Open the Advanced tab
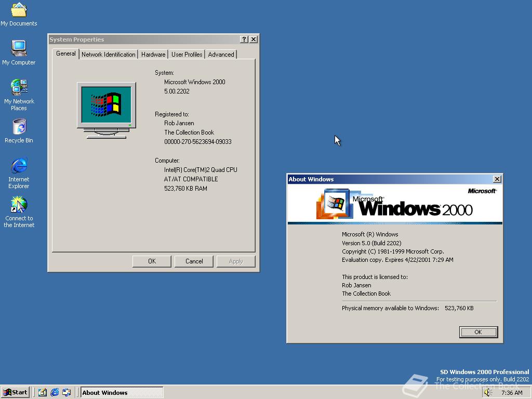Image resolution: width=532 pixels, height=399 pixels. pos(221,54)
